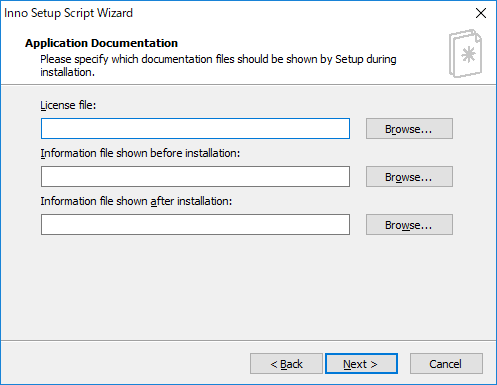Click the "Application Documentation" heading
The image size is (497, 385).
point(101,43)
